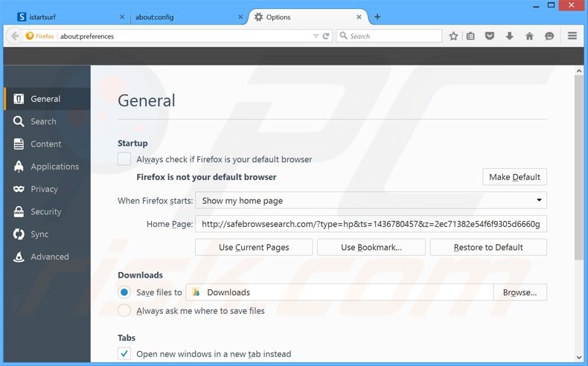Close the Options tab

pos(359,17)
